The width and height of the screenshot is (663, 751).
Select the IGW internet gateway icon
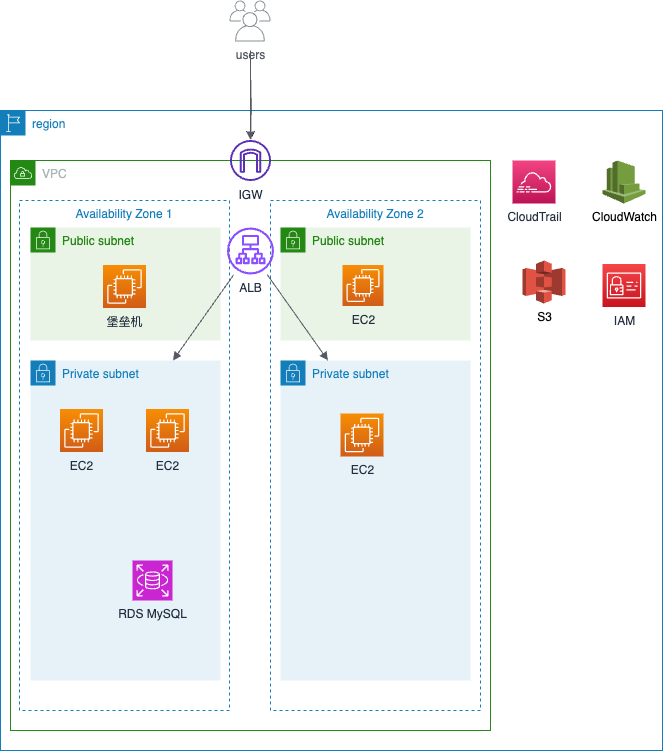pyautogui.click(x=250, y=161)
